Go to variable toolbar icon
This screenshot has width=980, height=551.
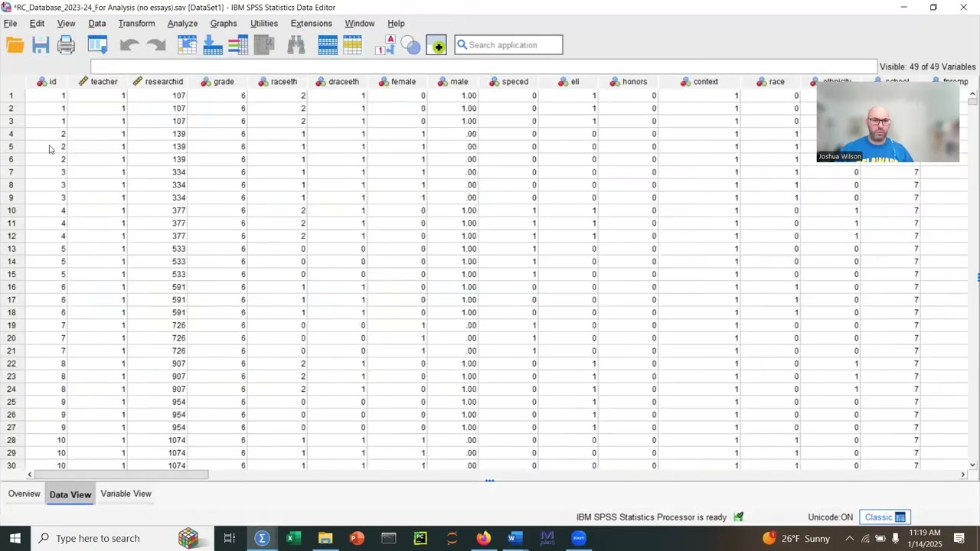(x=213, y=45)
